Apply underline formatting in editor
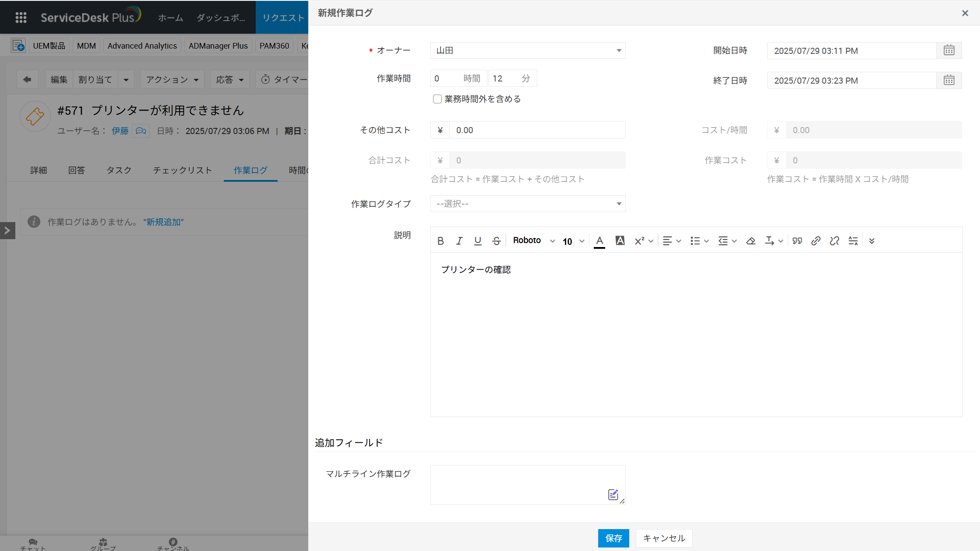This screenshot has height=551, width=980. click(x=478, y=241)
